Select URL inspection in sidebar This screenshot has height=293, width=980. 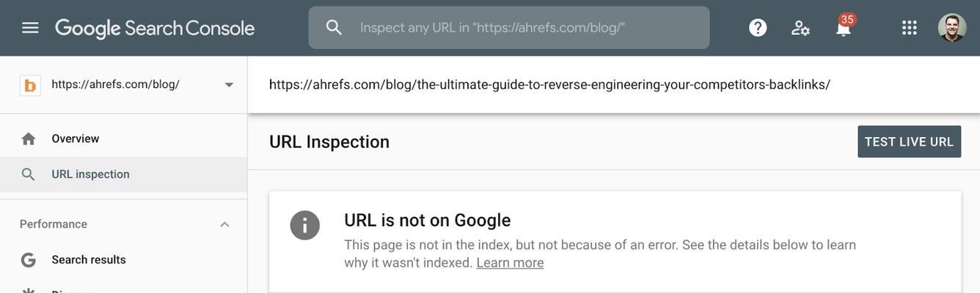(x=124, y=174)
